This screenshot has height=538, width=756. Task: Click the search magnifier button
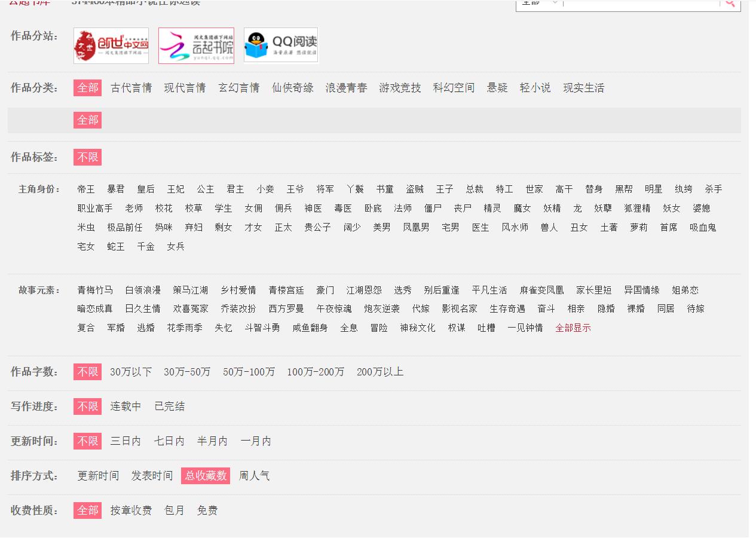coord(730,4)
